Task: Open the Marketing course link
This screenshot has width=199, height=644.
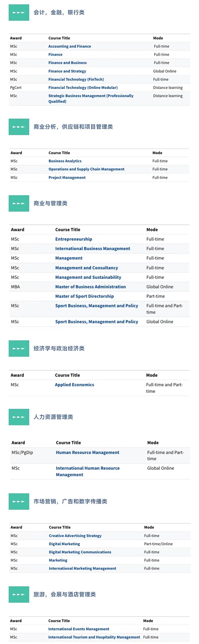Action: tap(58, 560)
